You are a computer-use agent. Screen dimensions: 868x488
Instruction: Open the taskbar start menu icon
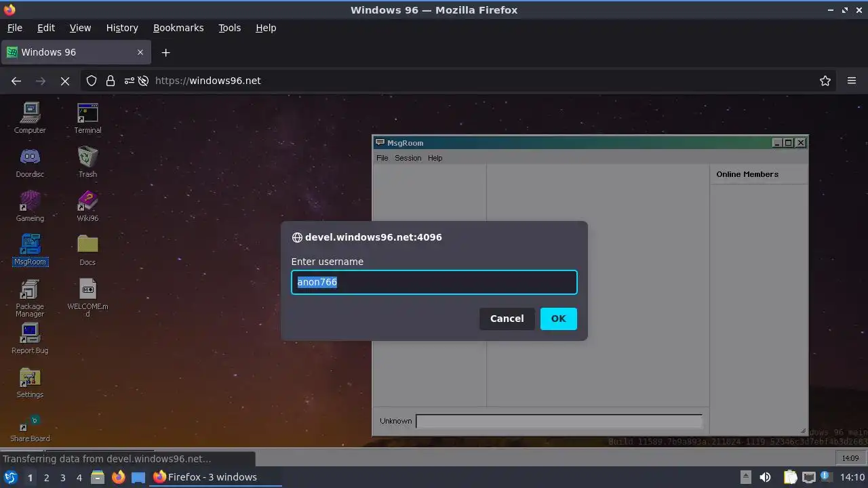point(10,477)
